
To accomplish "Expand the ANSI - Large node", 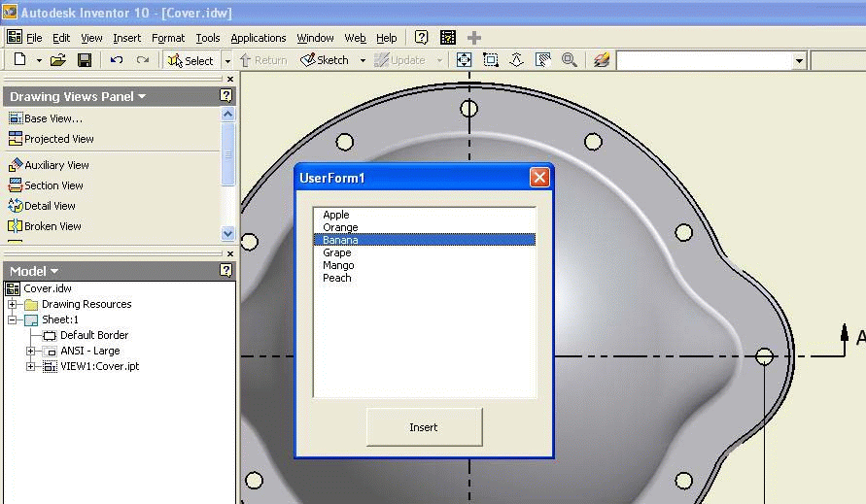I will coord(31,351).
